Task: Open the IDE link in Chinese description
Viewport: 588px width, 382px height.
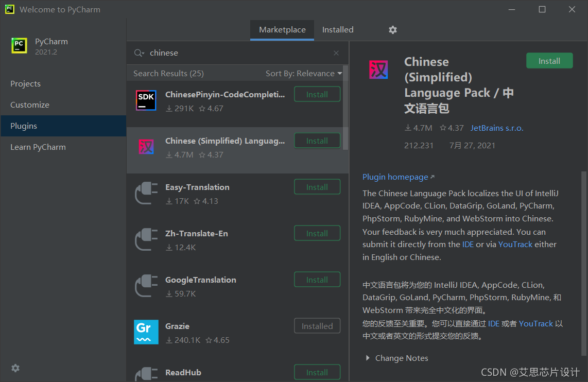Action: coord(493,323)
